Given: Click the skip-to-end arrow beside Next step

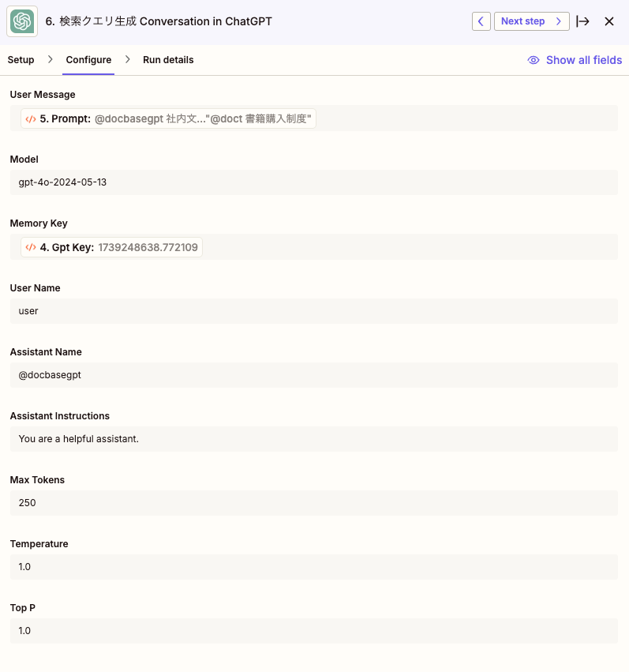Looking at the screenshot, I should coord(582,21).
